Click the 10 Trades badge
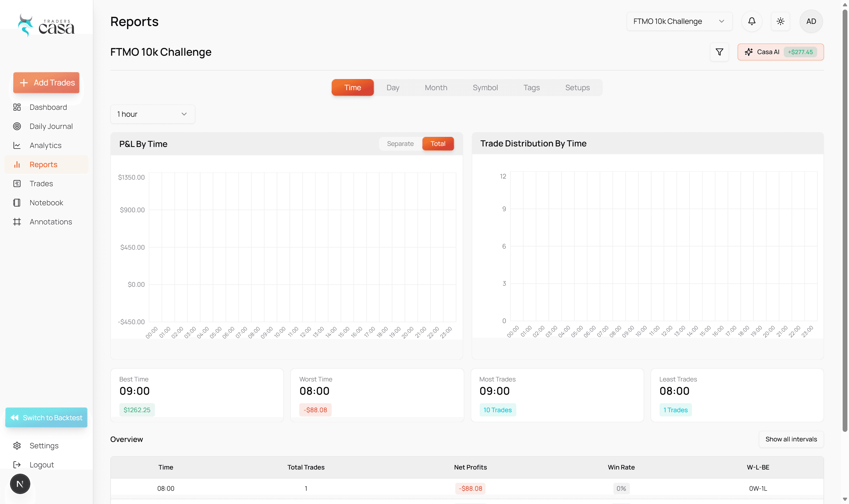The width and height of the screenshot is (849, 504). (x=497, y=410)
